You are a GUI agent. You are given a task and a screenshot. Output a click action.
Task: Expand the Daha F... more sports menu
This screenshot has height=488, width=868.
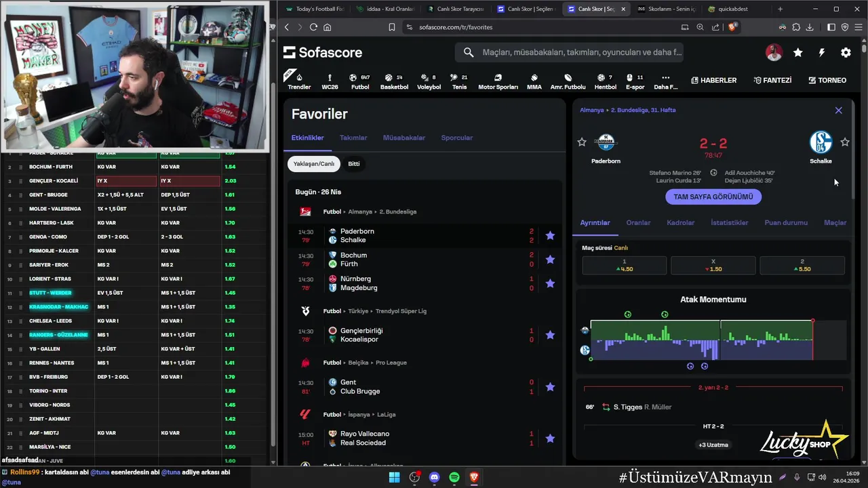tap(665, 81)
